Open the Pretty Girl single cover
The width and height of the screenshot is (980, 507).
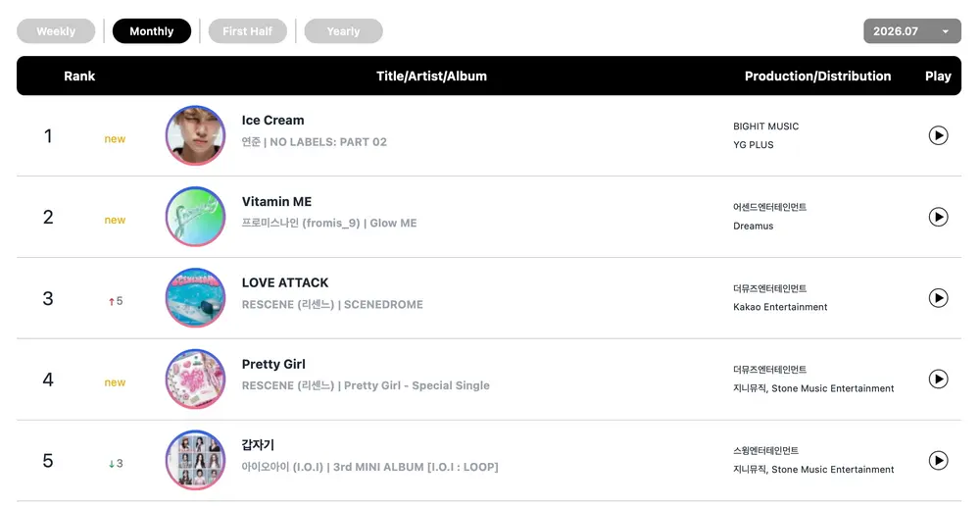click(196, 379)
